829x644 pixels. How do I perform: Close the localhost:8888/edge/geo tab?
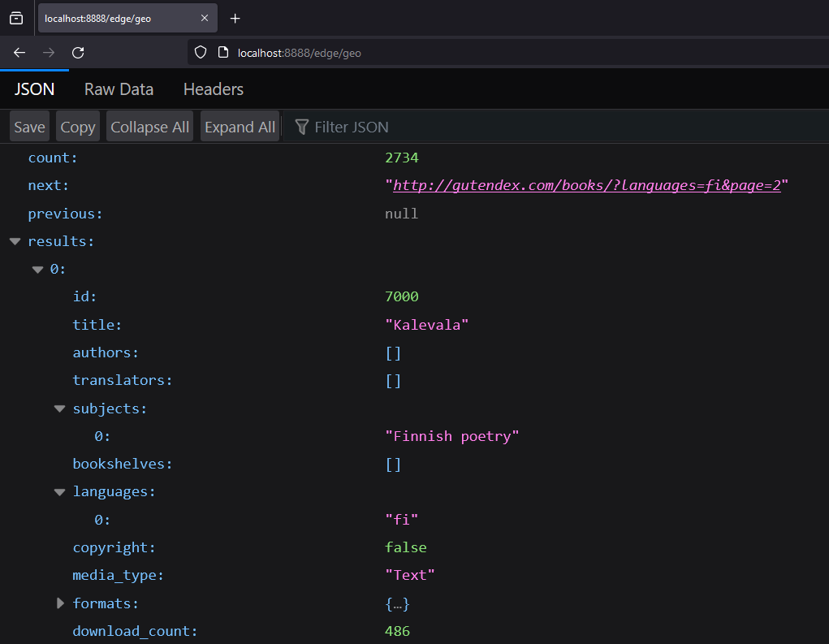coord(205,19)
